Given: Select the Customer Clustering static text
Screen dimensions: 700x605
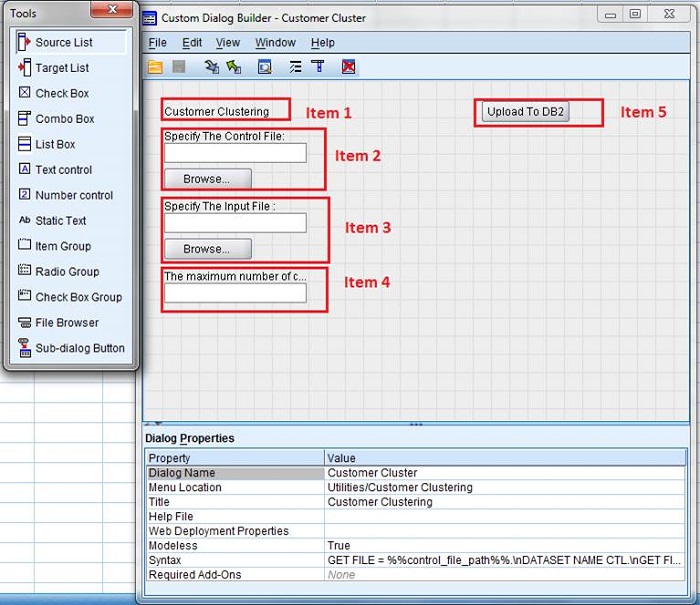Looking at the screenshot, I should coord(217,112).
